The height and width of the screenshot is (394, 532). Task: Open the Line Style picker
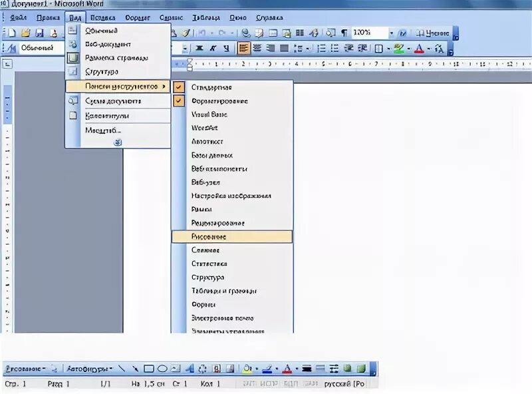(x=307, y=369)
